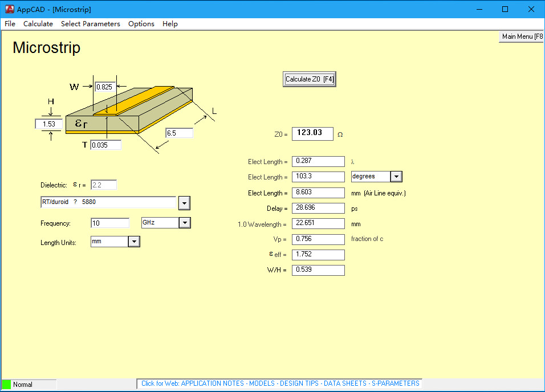545x392 pixels.
Task: Click the Frequency value field
Action: coord(110,223)
